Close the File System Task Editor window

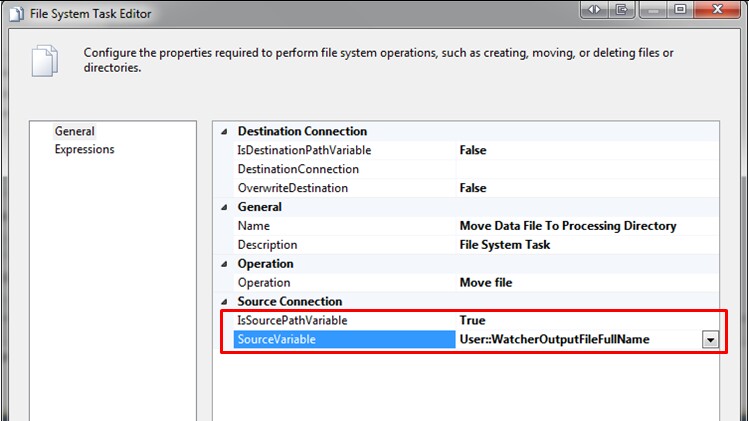click(x=717, y=9)
